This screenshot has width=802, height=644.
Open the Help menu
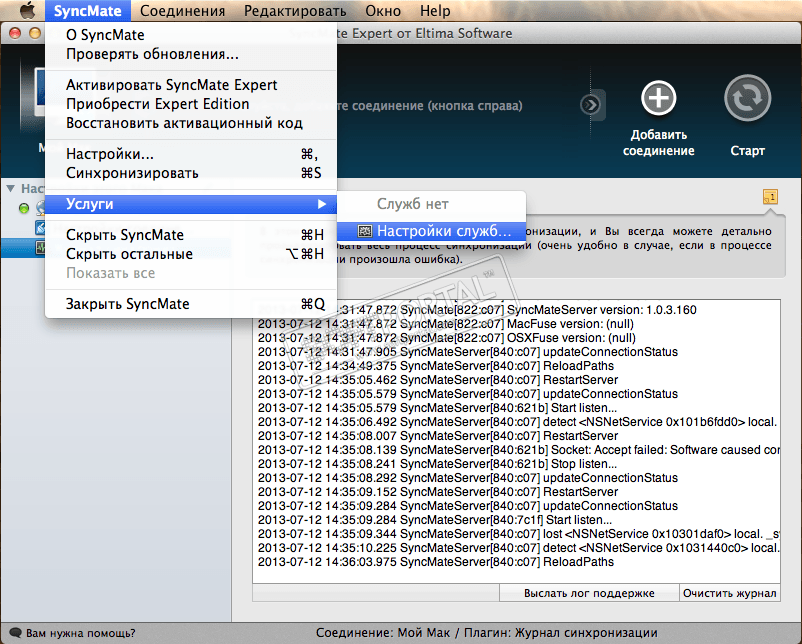[435, 11]
